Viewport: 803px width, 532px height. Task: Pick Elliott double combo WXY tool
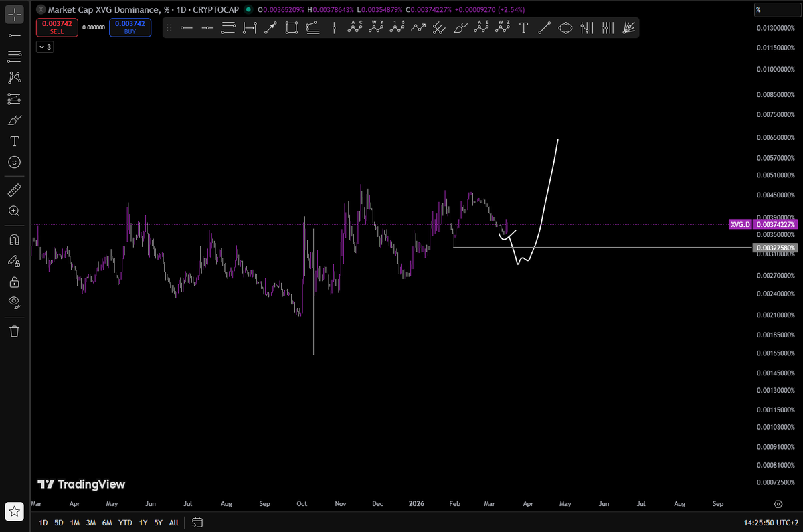377,28
